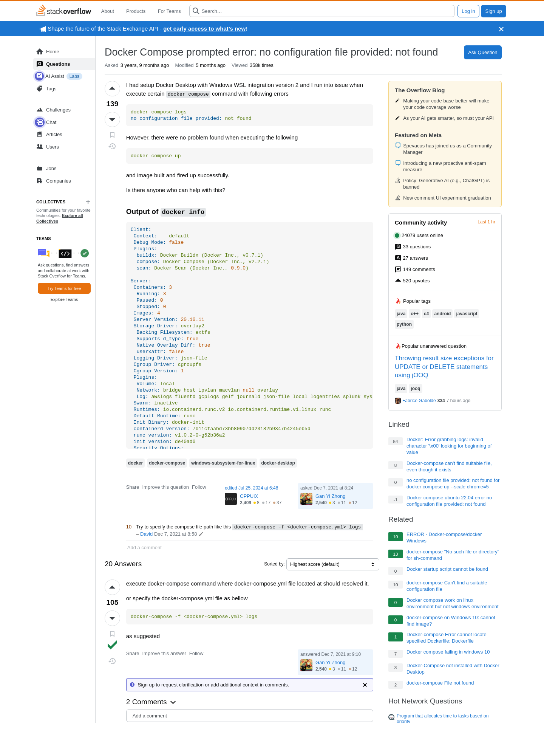Click the plus icon beside Collectives

tap(88, 202)
